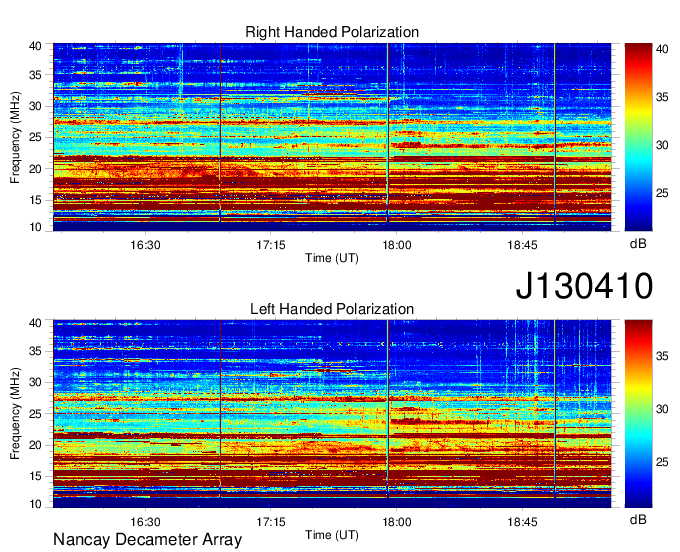Click the Right Handed Polarization spectrogram
Screen dimensions: 680x552
click(332, 137)
